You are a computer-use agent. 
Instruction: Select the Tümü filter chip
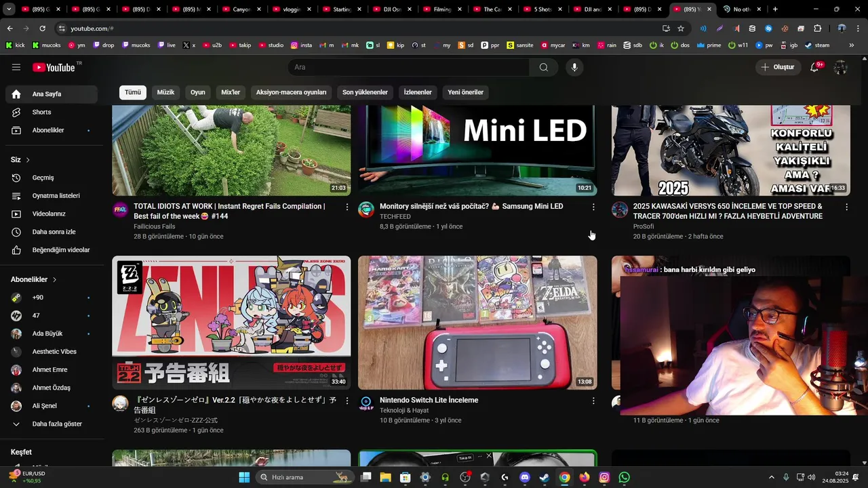click(133, 92)
